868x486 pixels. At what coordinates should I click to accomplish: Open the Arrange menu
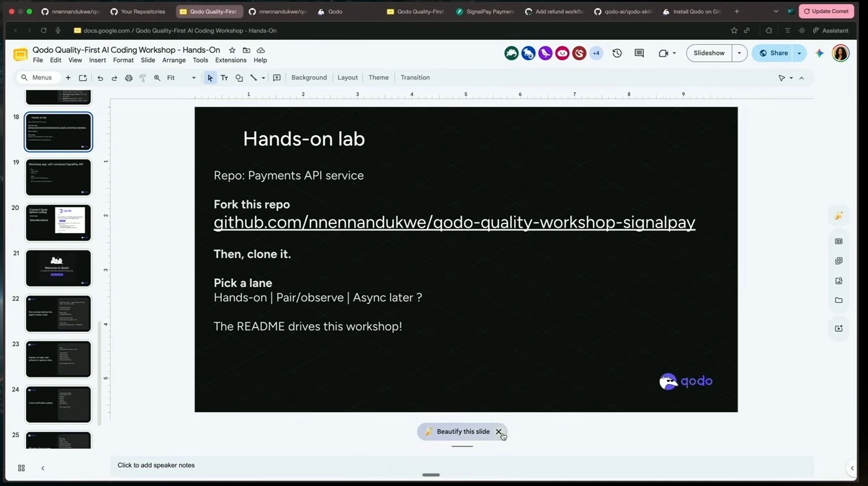click(x=174, y=60)
